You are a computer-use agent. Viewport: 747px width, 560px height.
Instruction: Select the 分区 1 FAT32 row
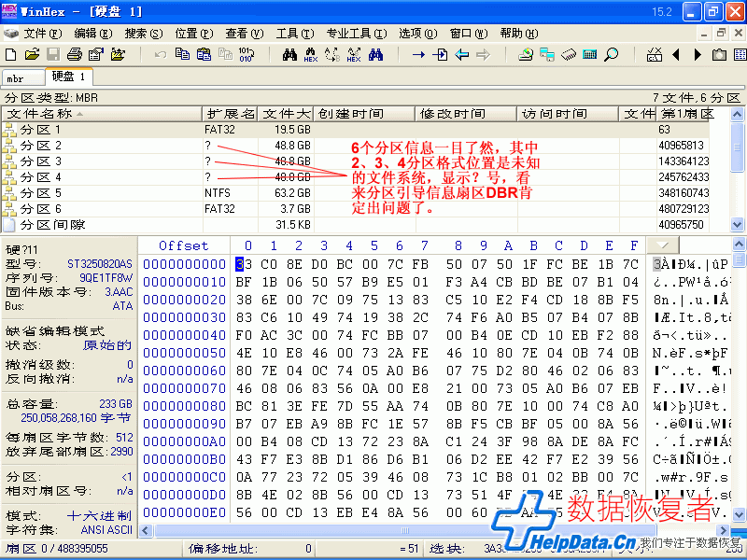[x=355, y=130]
